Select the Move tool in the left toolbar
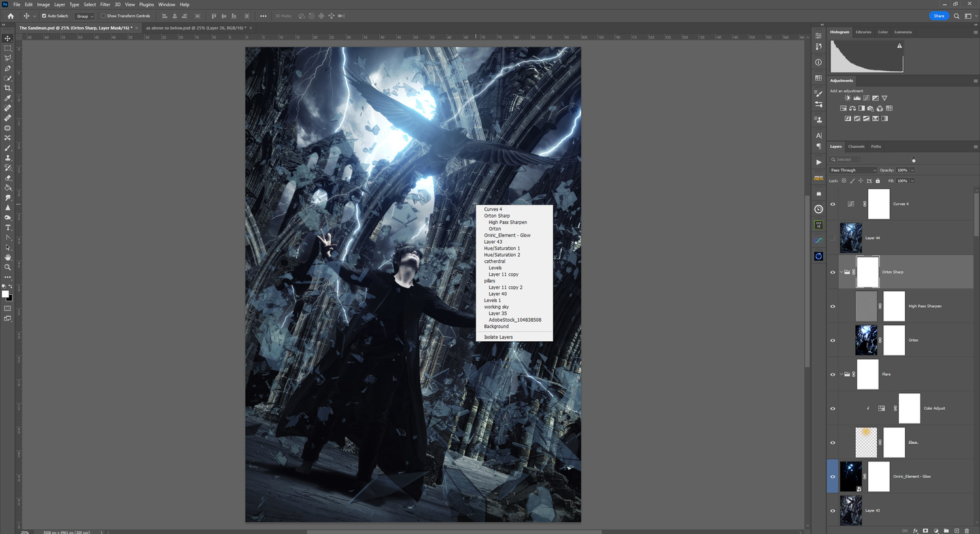This screenshot has width=980, height=534. tap(8, 39)
